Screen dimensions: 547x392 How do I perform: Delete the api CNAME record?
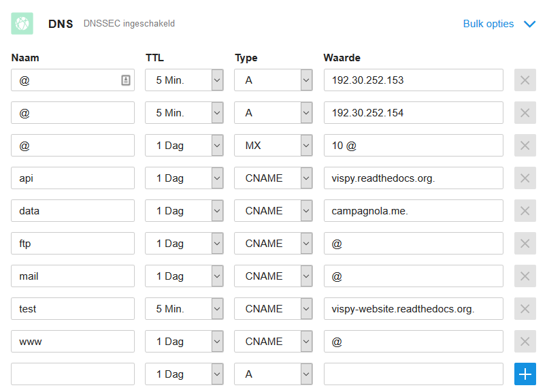[x=525, y=178]
